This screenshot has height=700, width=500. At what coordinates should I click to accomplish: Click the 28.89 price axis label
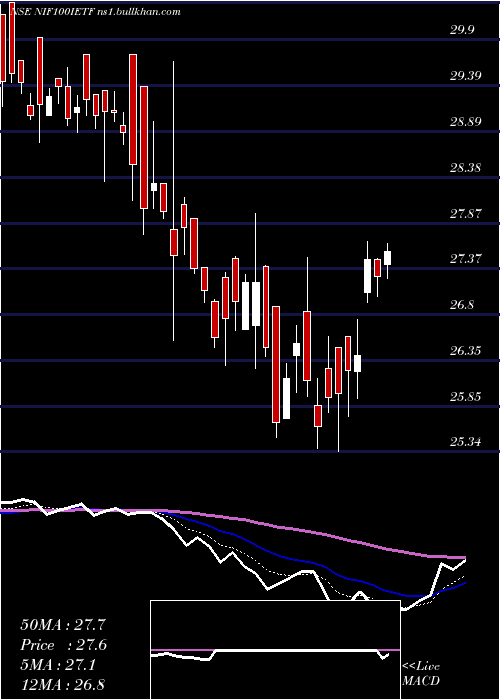[x=466, y=121]
